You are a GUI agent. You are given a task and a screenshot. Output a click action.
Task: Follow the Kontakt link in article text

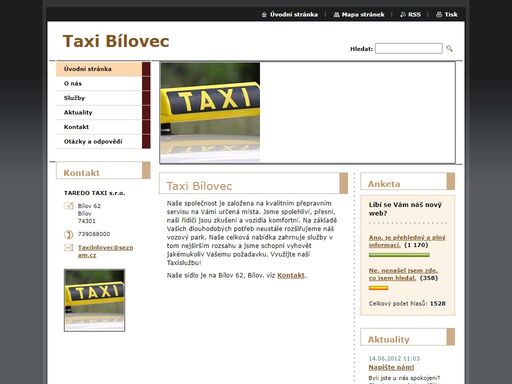point(291,275)
